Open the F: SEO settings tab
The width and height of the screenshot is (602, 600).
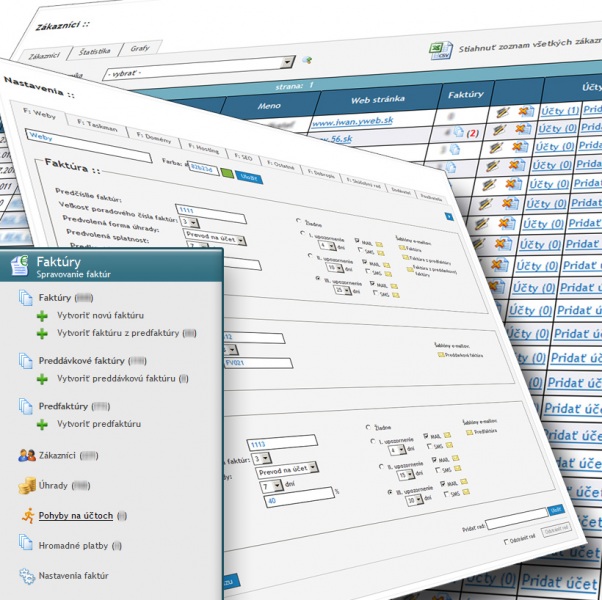(243, 157)
